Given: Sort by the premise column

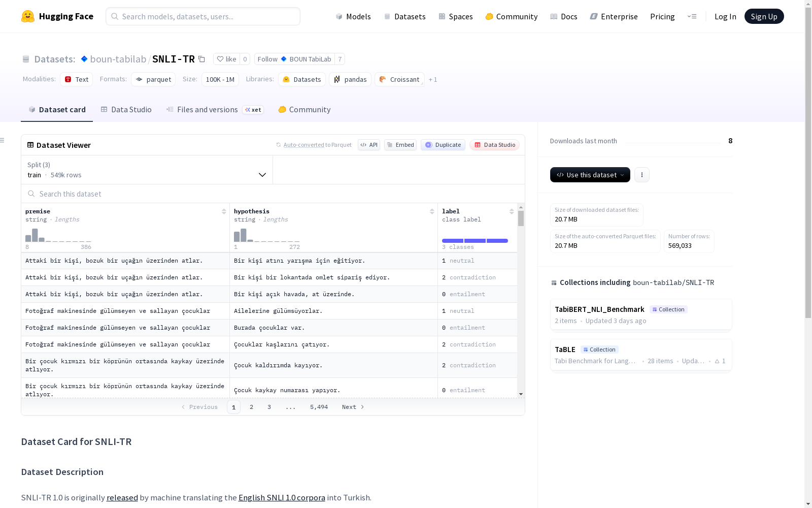Looking at the screenshot, I should pos(224,211).
